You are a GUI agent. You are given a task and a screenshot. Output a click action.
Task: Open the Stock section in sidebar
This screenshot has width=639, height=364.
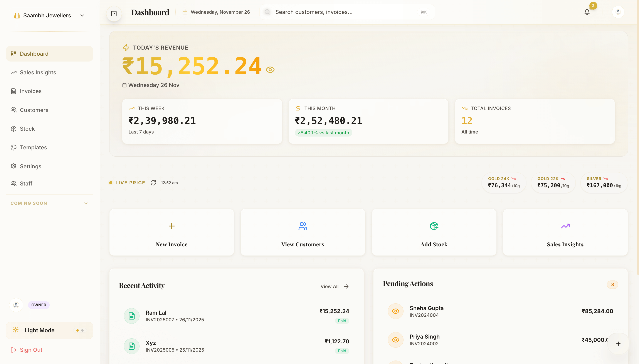coord(27,129)
